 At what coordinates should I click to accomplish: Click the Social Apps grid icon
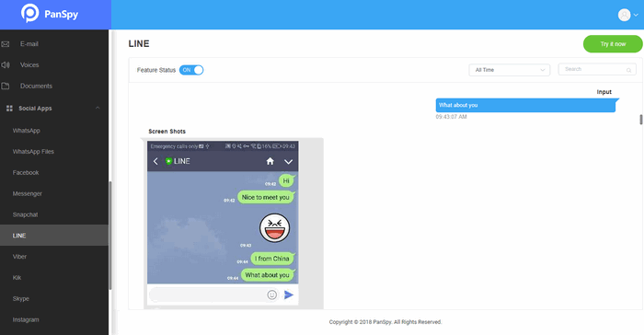[x=9, y=109]
